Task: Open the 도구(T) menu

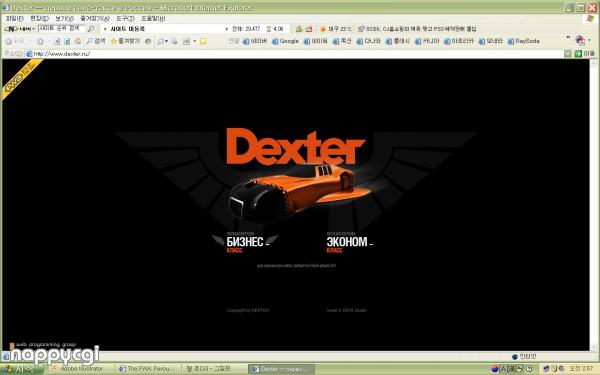Action: (125, 18)
